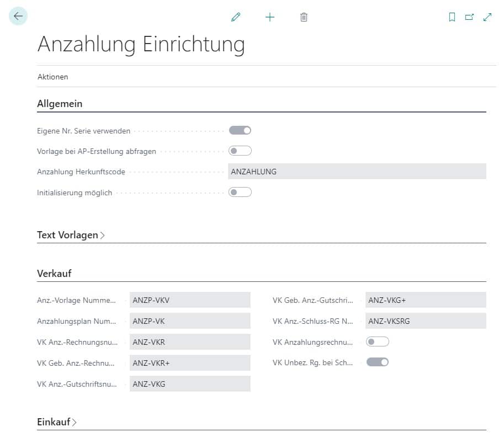Click the trash delete icon
504x443 pixels.
pos(304,17)
